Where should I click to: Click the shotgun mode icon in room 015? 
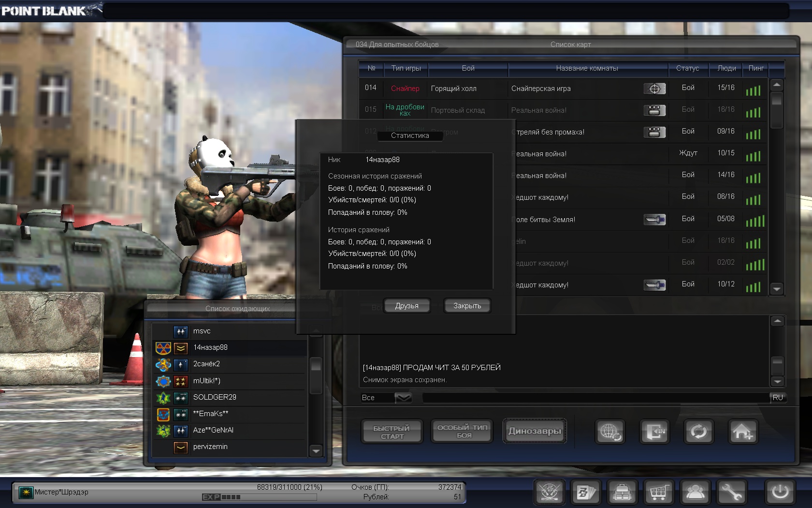point(655,110)
